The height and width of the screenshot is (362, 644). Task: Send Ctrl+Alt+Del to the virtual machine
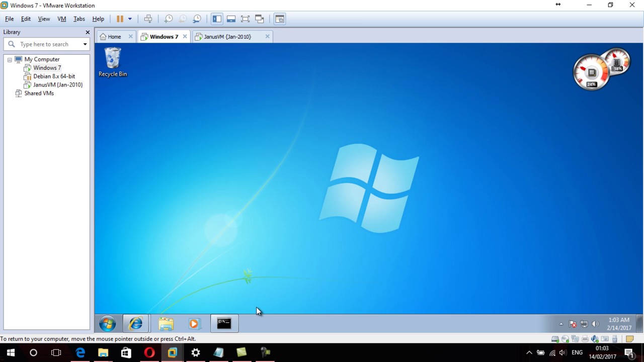point(148,19)
